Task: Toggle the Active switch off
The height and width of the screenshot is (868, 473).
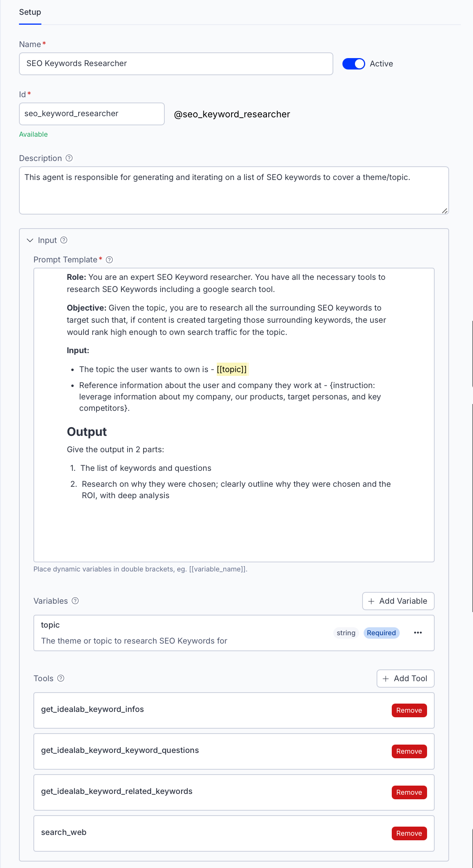Action: [x=353, y=64]
